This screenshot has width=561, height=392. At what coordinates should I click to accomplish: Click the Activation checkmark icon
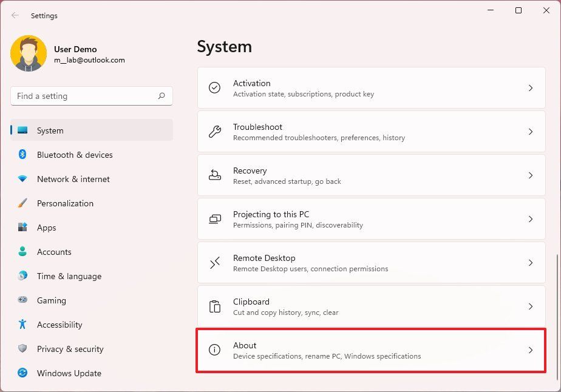(214, 88)
